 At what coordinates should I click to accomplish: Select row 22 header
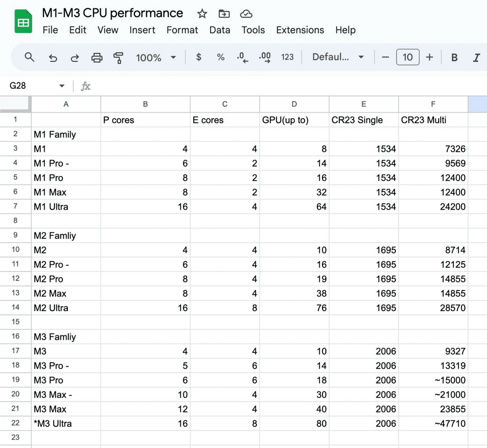pyautogui.click(x=15, y=423)
